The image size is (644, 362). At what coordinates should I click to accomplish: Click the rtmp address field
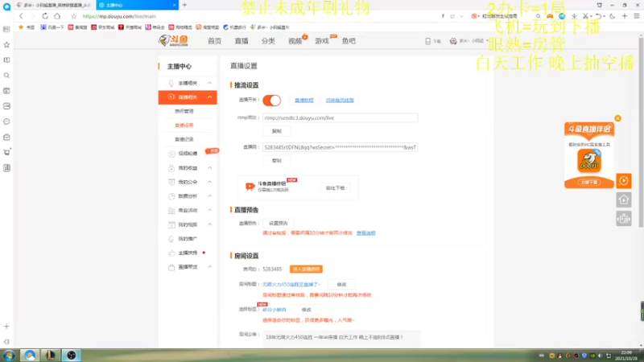coord(340,117)
